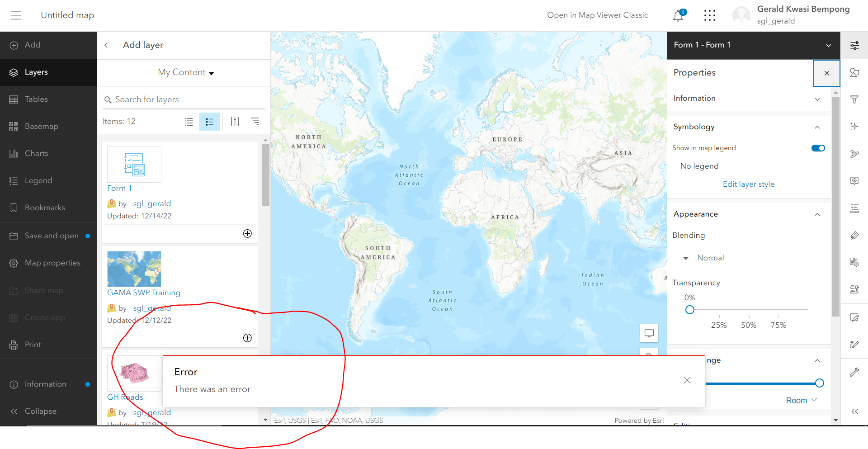Collapse the left sidebar

(x=48, y=411)
